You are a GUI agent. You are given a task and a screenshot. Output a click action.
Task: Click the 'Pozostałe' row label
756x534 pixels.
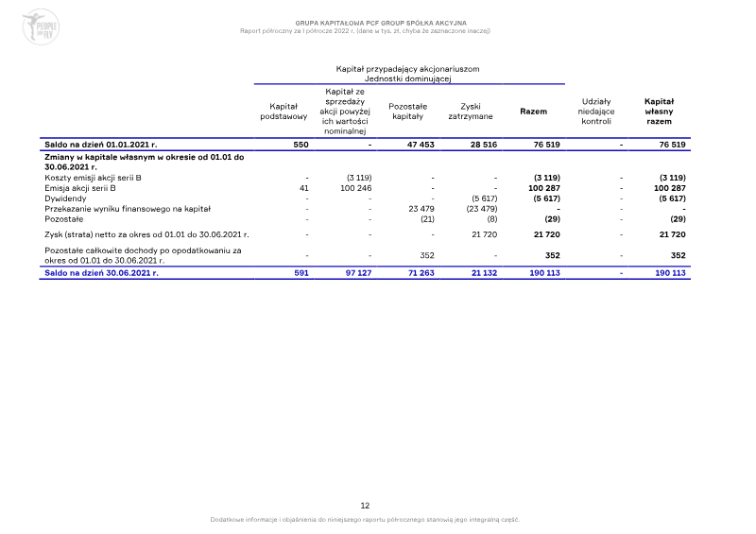point(63,219)
